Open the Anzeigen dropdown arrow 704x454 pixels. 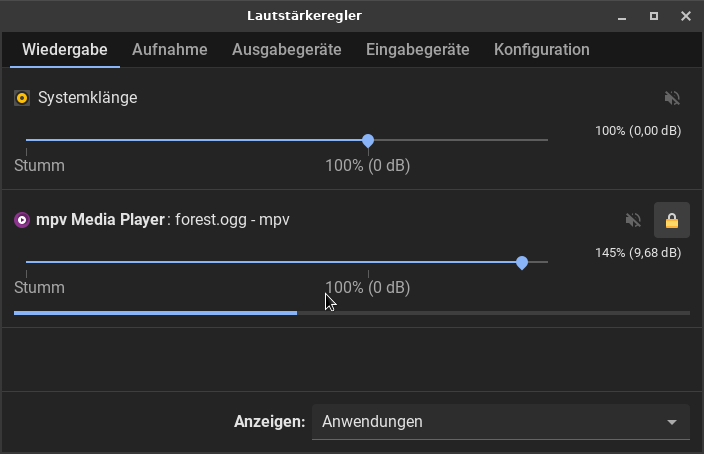coord(672,422)
